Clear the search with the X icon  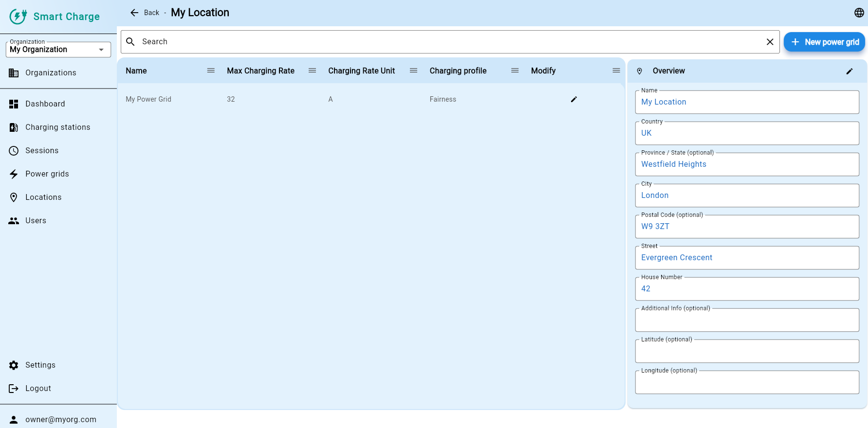click(770, 42)
